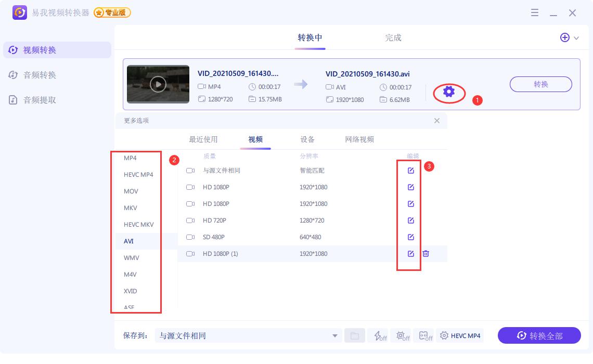Screen dimensions: 593x364
Task: Open the add file dropdown arrow
Action: 575,37
